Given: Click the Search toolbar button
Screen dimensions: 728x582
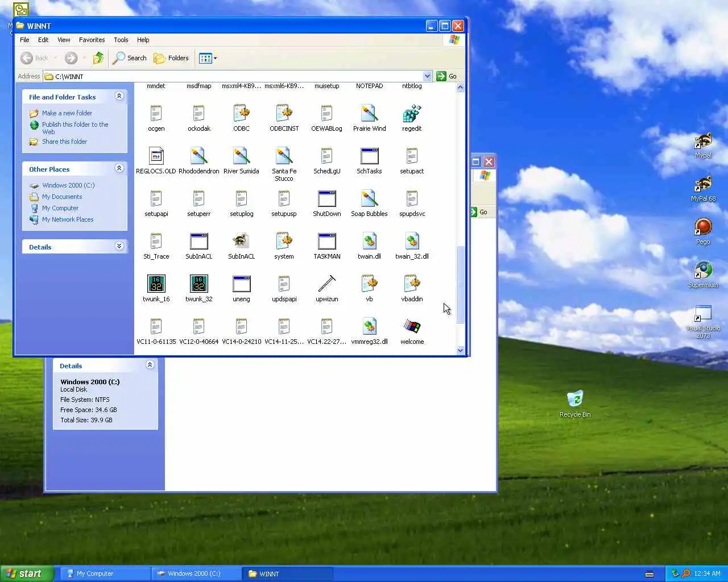Looking at the screenshot, I should (130, 58).
